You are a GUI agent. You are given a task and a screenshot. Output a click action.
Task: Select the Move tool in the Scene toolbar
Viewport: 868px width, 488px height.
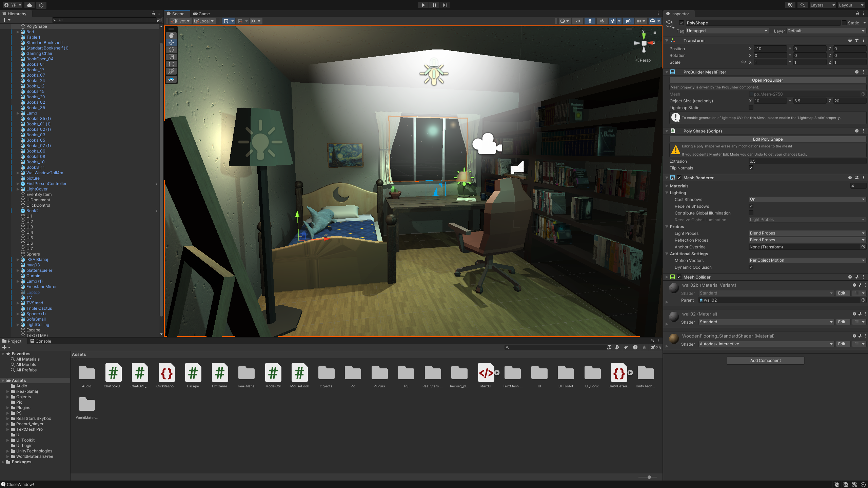point(171,42)
